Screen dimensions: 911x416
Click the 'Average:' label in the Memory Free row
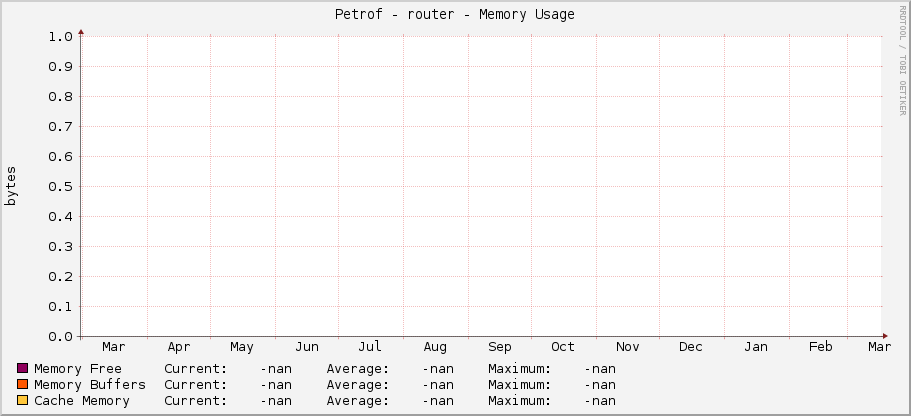[x=358, y=368]
